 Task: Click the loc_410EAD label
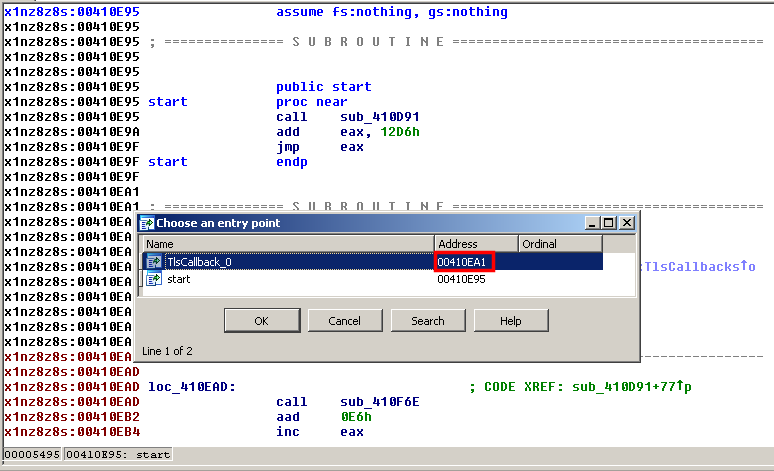tap(189, 387)
